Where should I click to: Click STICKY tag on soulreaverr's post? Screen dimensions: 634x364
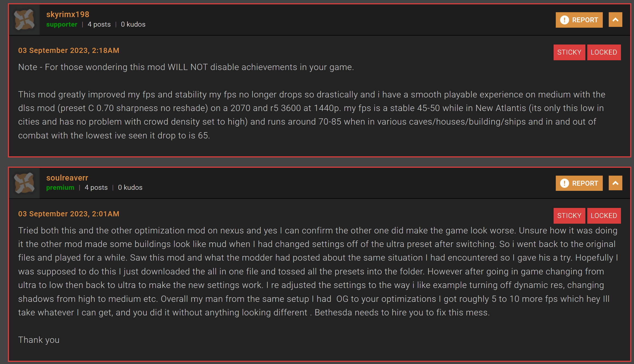(x=569, y=216)
